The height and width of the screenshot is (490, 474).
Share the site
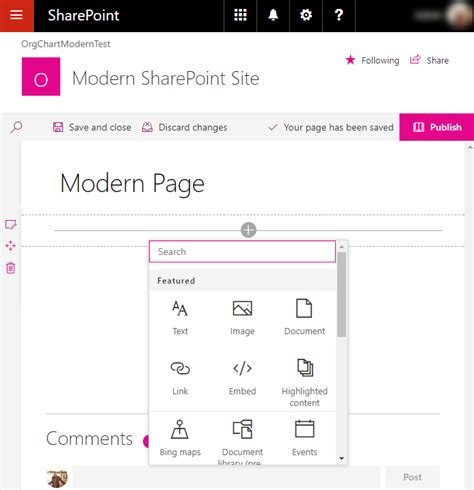click(x=429, y=60)
